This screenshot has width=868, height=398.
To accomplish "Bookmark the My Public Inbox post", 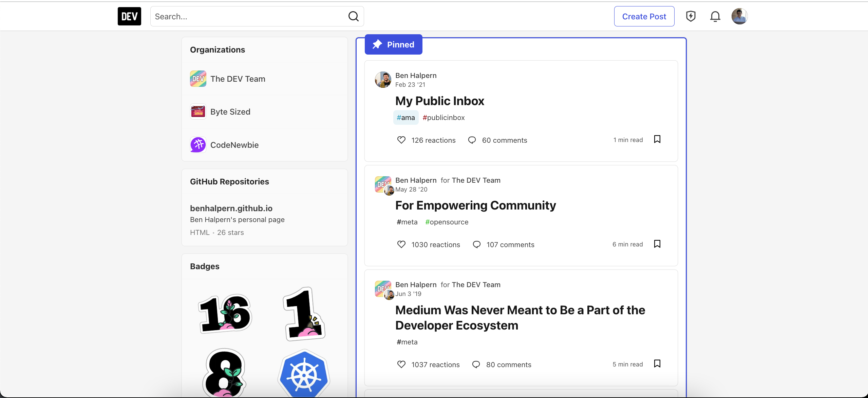I will click(x=657, y=139).
